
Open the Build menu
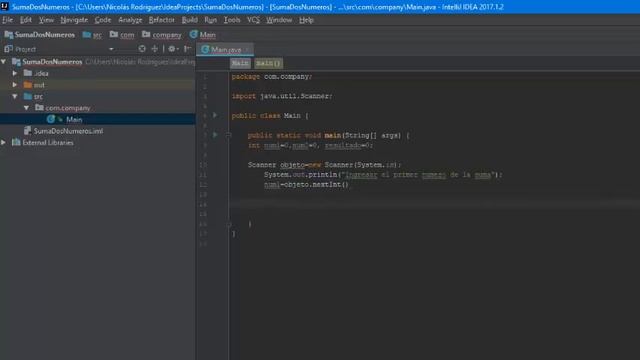(x=189, y=20)
